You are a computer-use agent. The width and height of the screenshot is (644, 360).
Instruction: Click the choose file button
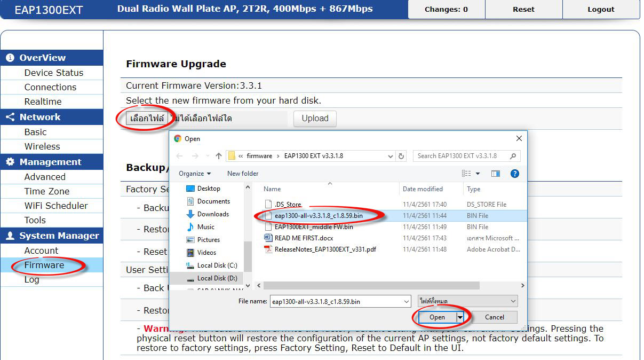pos(147,119)
